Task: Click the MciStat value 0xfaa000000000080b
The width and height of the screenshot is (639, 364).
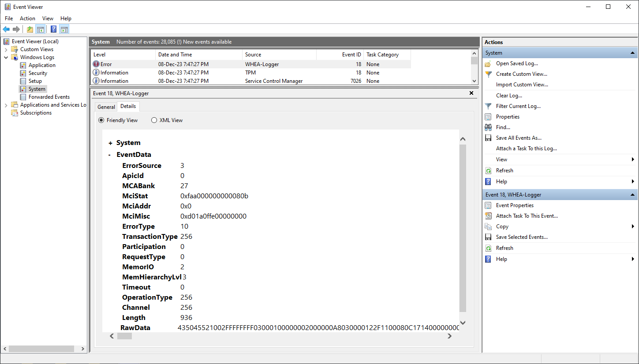Action: 214,196
